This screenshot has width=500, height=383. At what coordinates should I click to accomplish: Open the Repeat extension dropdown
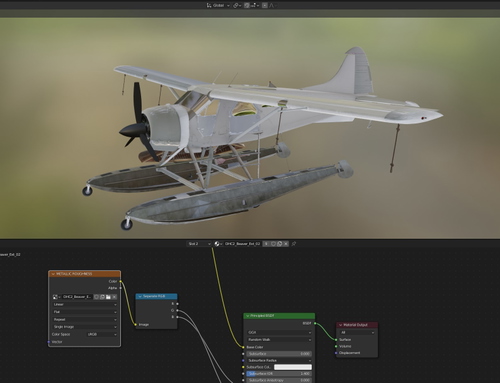pos(85,319)
